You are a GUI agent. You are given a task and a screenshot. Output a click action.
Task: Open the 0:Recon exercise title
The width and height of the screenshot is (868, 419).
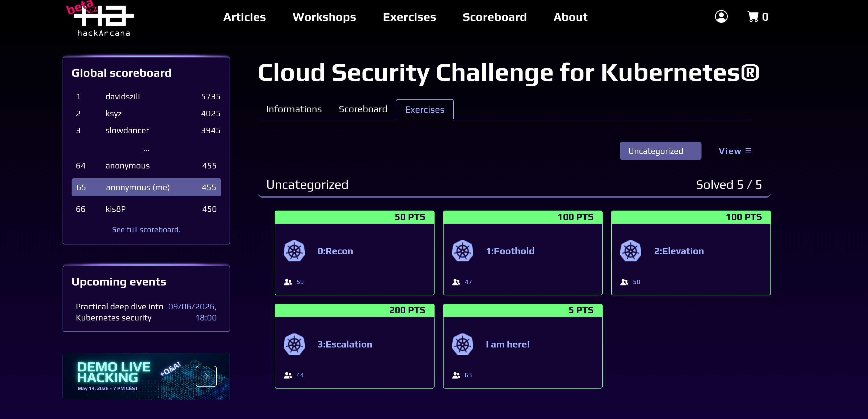[335, 251]
